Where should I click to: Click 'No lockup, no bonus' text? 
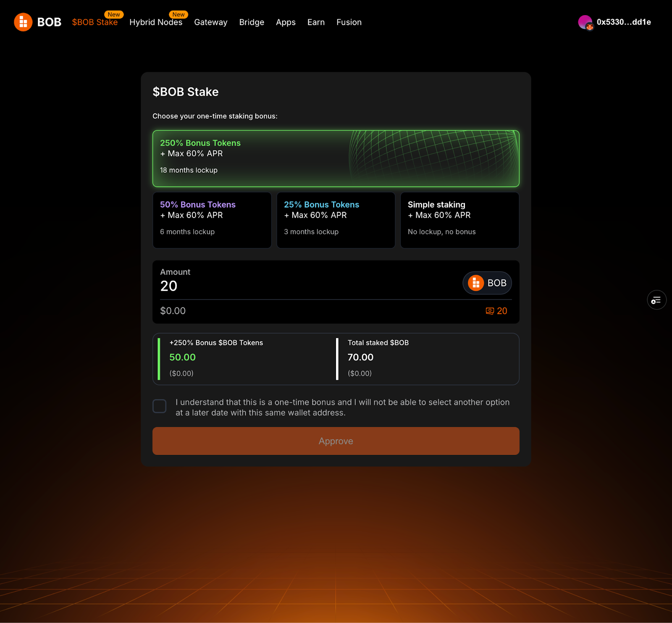click(442, 232)
